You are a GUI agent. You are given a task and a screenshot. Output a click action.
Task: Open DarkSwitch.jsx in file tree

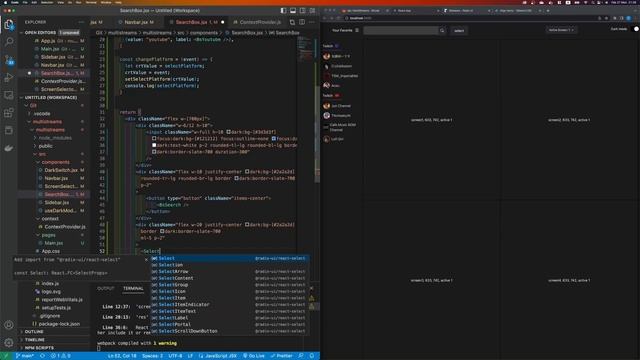pos(61,170)
